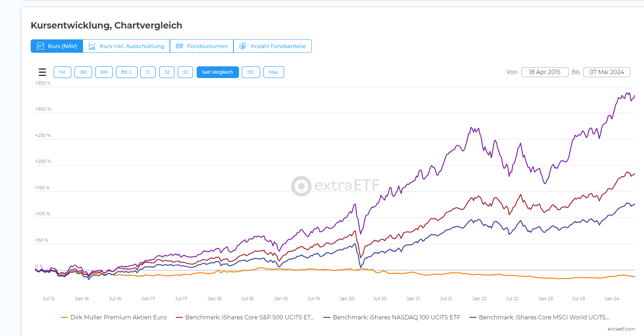Click the Fondsvolumen money icon

(x=179, y=46)
